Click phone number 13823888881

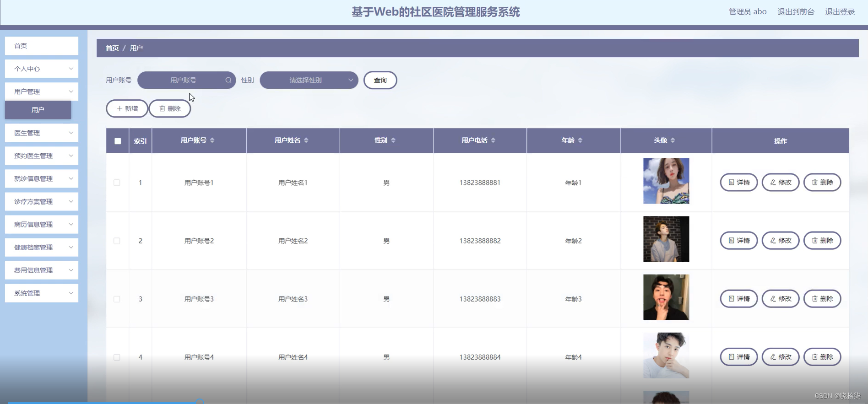[480, 183]
